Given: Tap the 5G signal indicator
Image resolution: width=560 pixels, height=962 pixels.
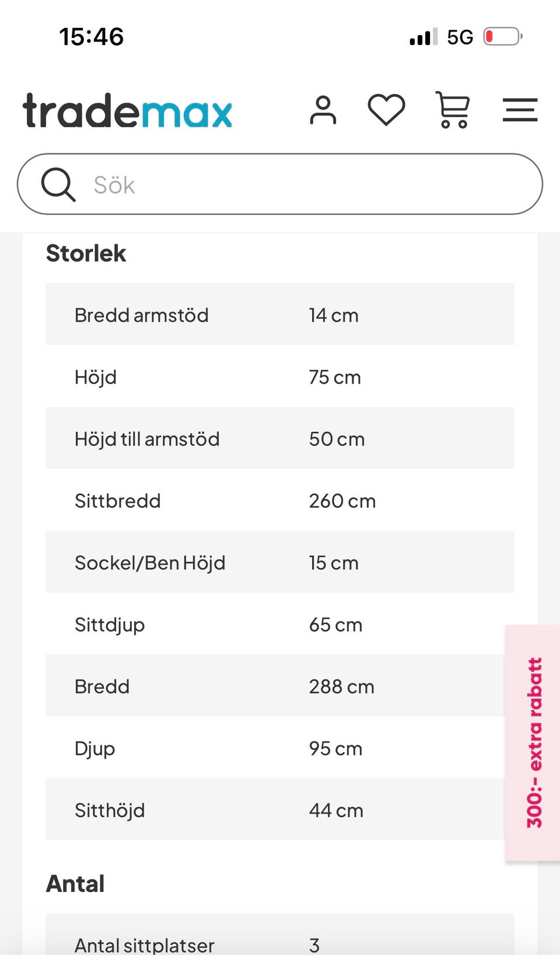Looking at the screenshot, I should pos(460,37).
